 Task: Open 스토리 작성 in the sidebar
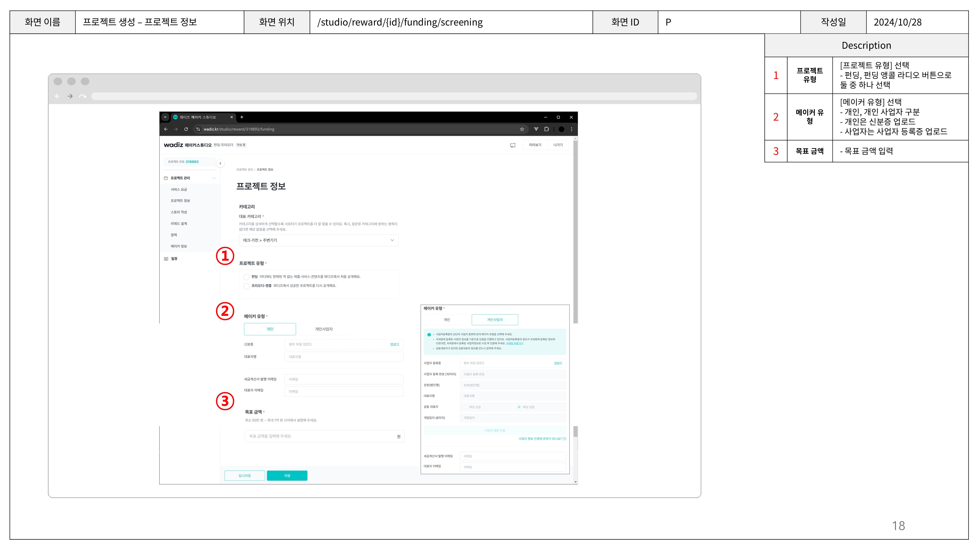click(x=179, y=212)
